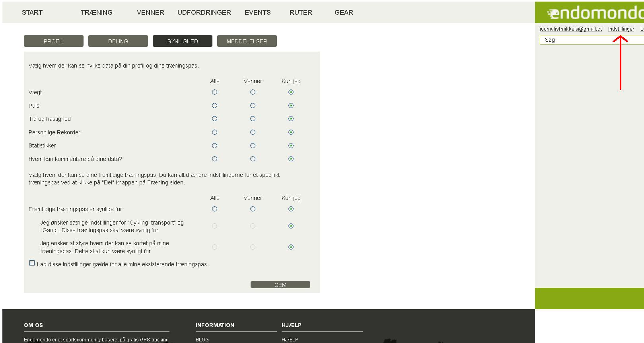Open the MEDDELELSER tab
The image size is (644, 343).
coord(247,41)
